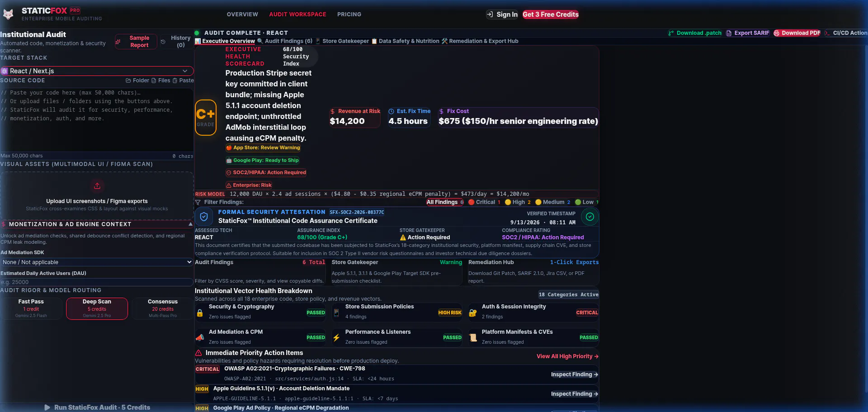Click the Sign In button
This screenshot has height=412, width=868.
pyautogui.click(x=502, y=14)
